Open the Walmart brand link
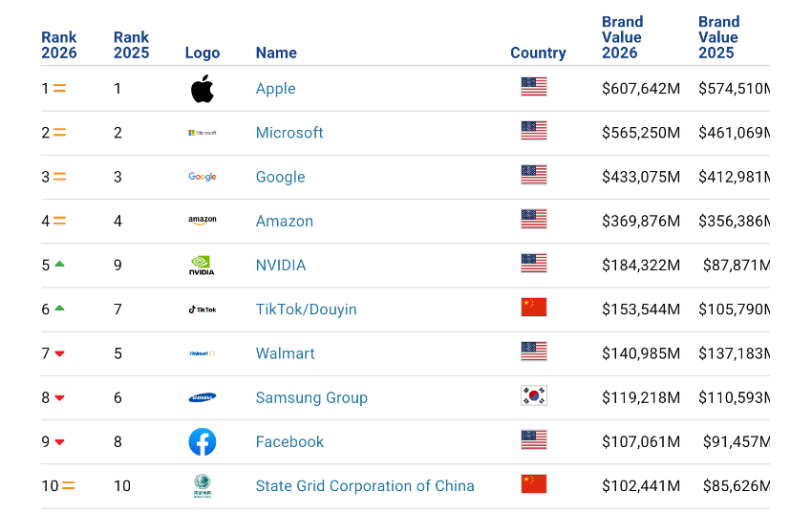 tap(286, 353)
